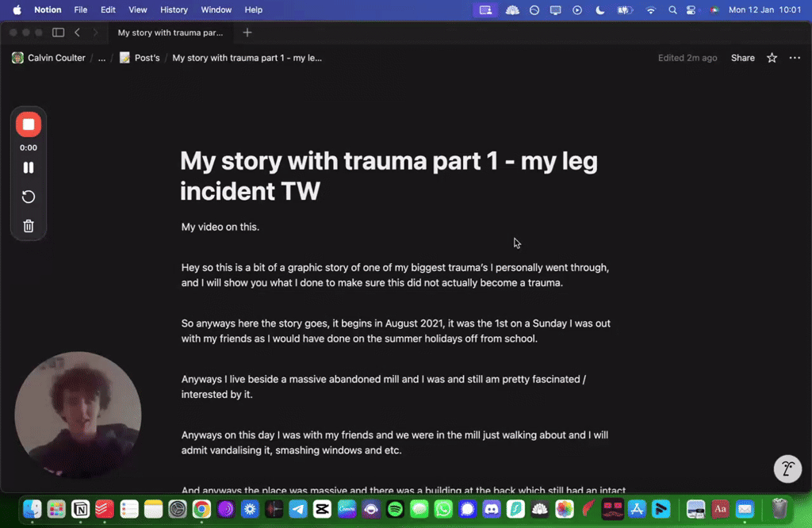Screen dimensions: 812x528
Task: Stop the screen recording with red stop icon
Action: coord(29,124)
